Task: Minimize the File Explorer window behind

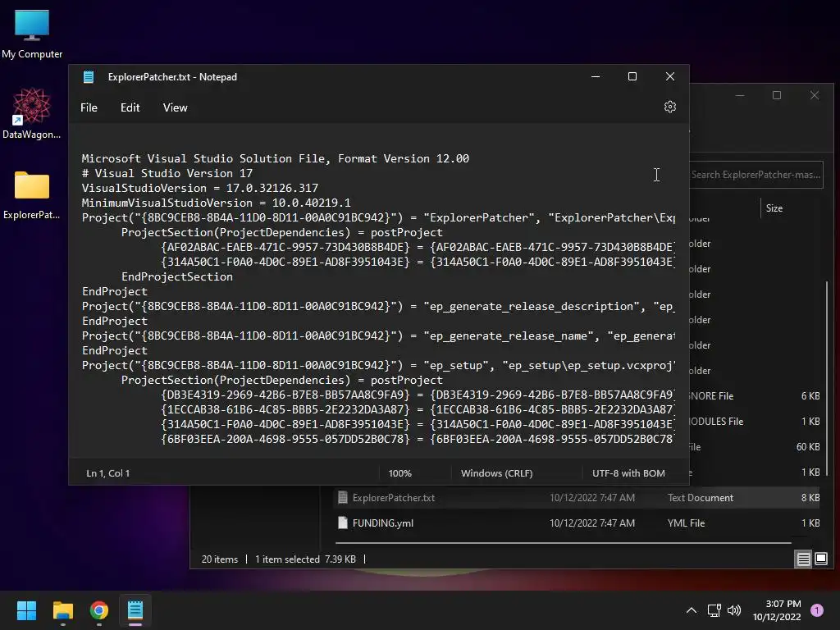Action: tap(740, 95)
